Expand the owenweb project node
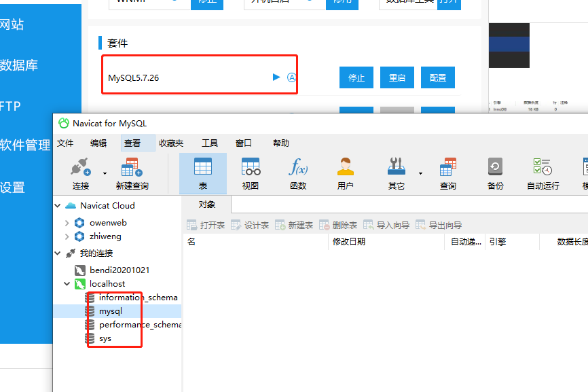This screenshot has width=588, height=392. 67,224
